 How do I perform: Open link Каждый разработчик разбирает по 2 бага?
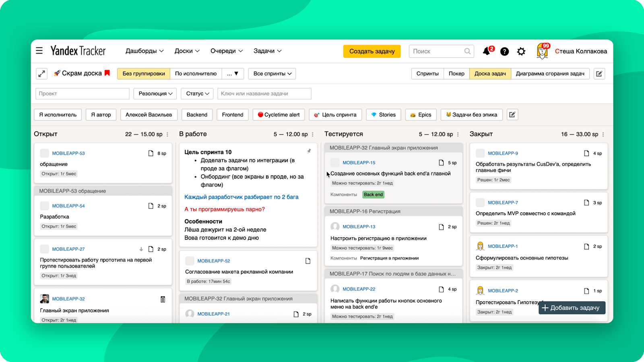[x=242, y=197]
